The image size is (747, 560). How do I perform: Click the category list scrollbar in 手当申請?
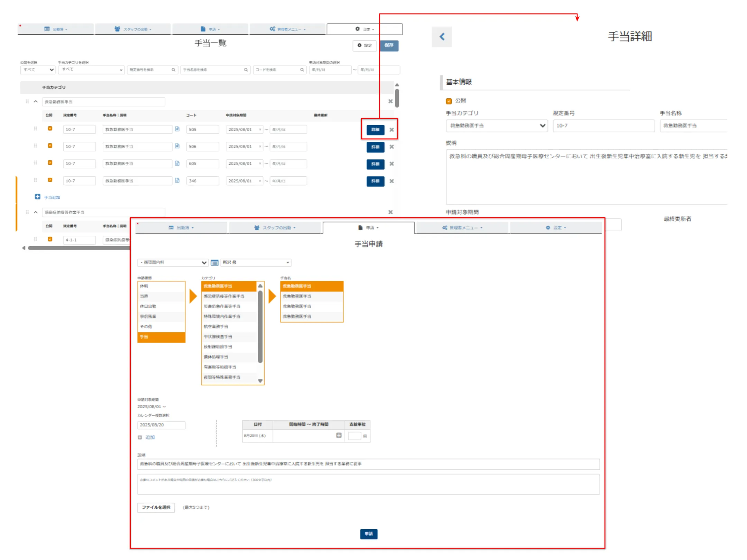[x=260, y=327]
